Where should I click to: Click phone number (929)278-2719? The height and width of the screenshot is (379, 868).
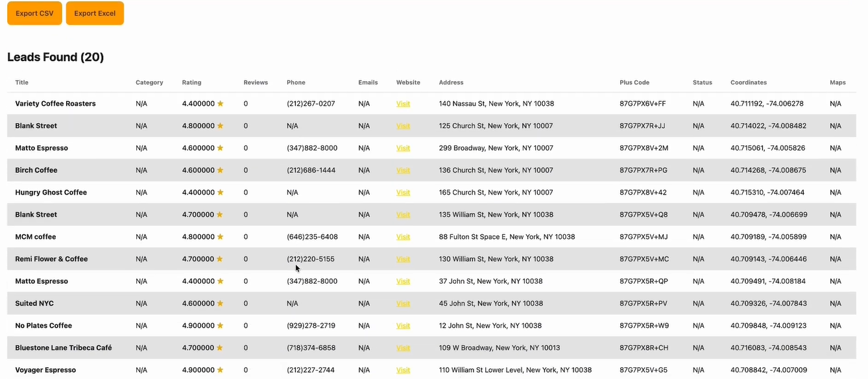coord(311,326)
